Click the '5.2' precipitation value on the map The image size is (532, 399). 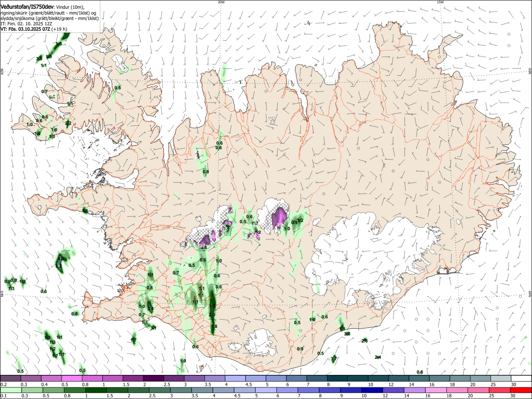[59, 266]
